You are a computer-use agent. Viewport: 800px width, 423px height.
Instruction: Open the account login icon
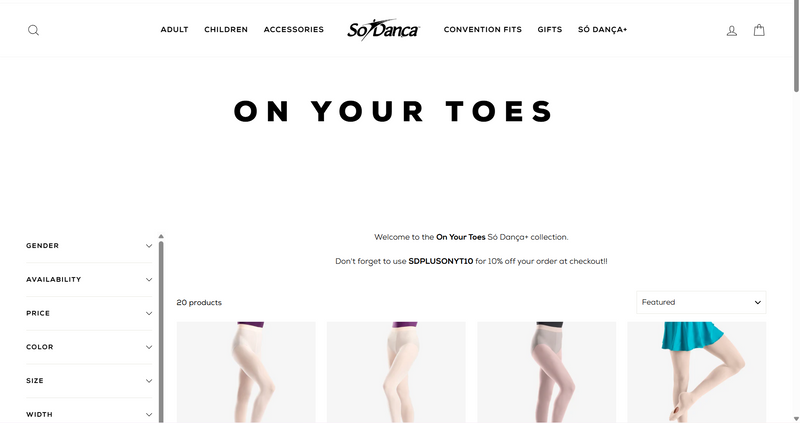(732, 31)
